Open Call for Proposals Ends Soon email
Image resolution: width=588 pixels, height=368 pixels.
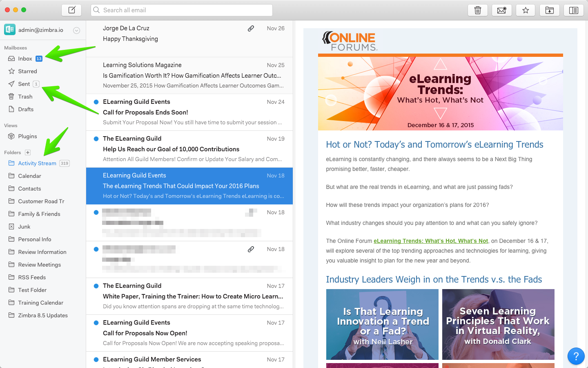pos(189,112)
